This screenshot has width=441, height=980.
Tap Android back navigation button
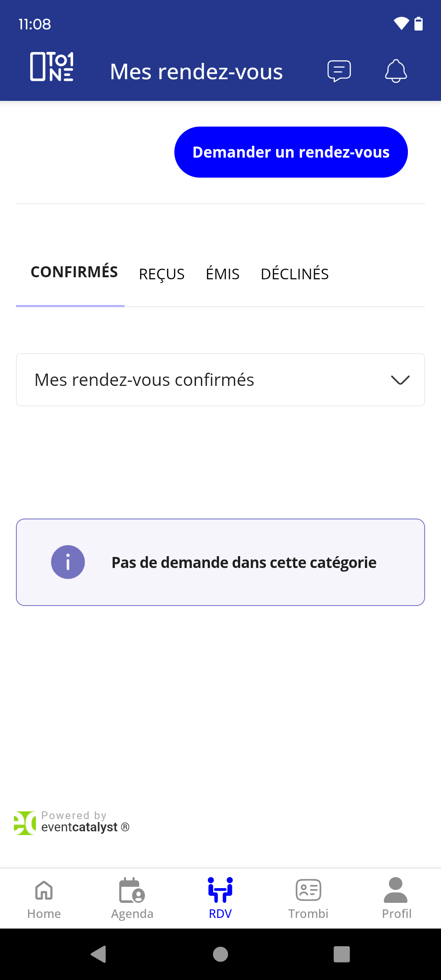click(98, 954)
